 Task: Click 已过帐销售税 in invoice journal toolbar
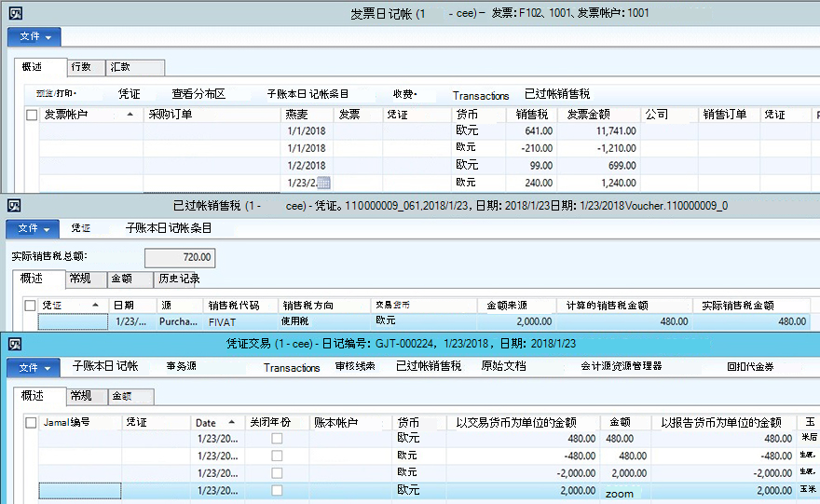point(557,94)
